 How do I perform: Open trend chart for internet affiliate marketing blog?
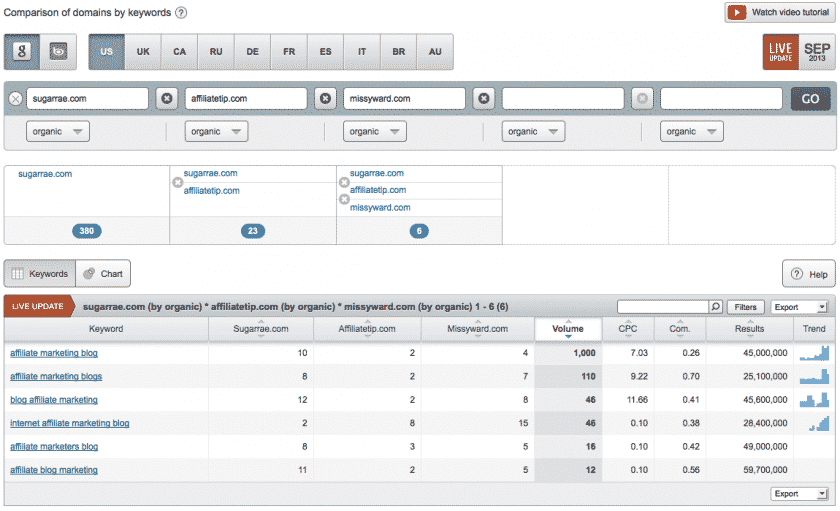[x=819, y=423]
